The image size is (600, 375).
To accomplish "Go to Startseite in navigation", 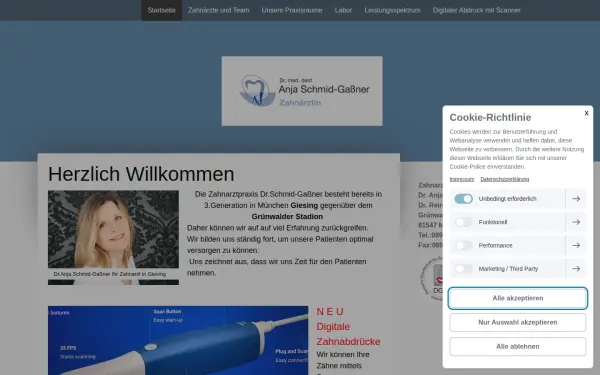I will point(161,10).
